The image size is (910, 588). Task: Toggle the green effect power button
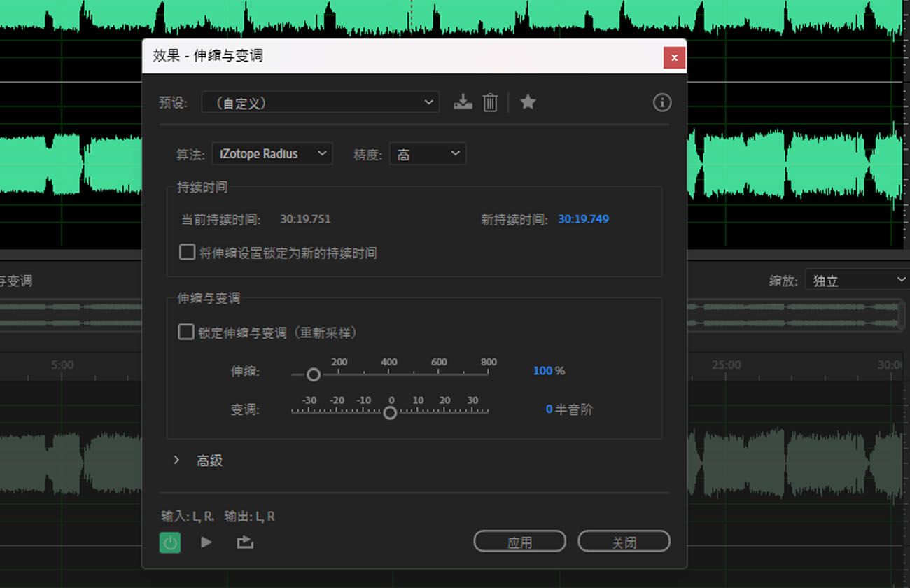click(170, 542)
